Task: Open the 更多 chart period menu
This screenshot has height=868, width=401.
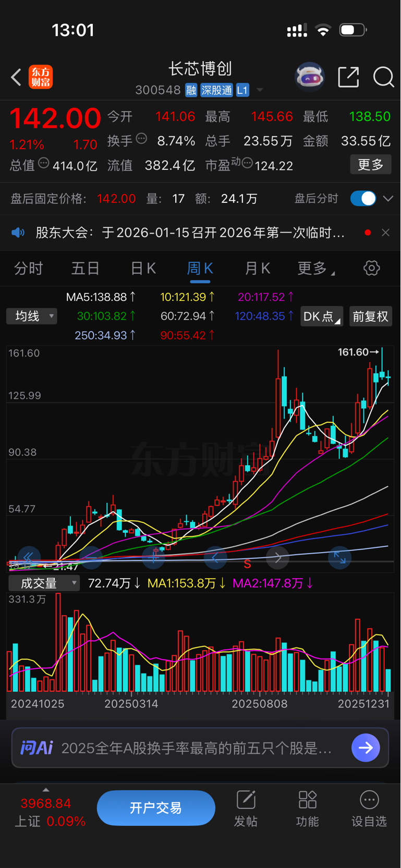Action: click(315, 268)
